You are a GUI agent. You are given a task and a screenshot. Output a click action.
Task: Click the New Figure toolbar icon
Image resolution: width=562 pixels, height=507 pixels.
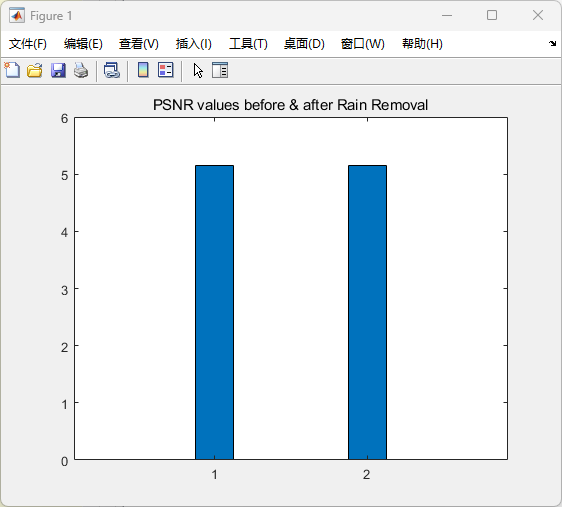tap(12, 70)
